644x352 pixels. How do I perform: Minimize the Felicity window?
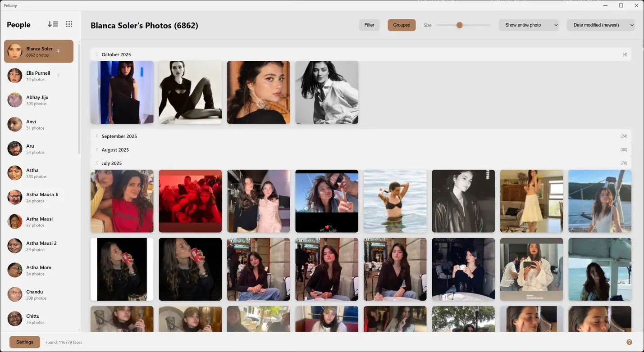point(605,5)
